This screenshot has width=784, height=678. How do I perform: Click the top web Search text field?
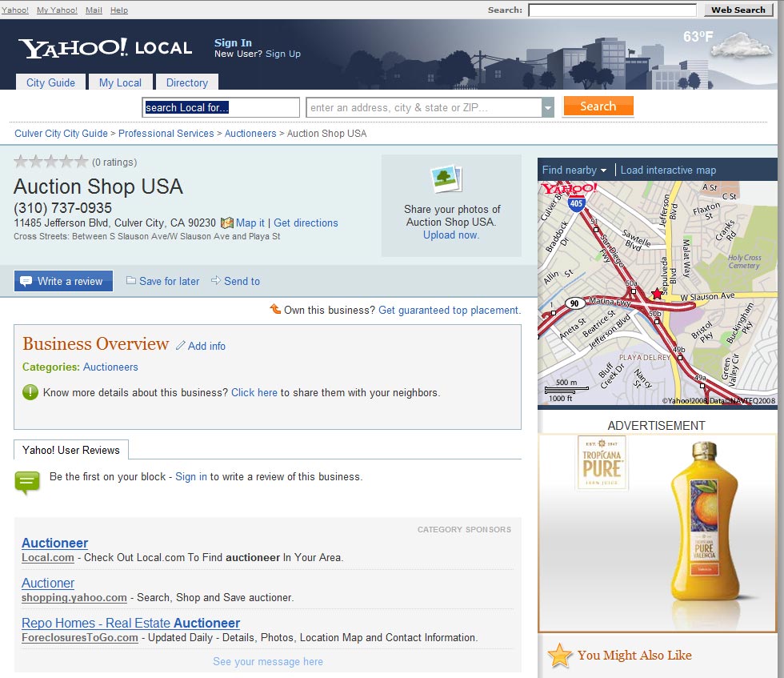[x=612, y=10]
